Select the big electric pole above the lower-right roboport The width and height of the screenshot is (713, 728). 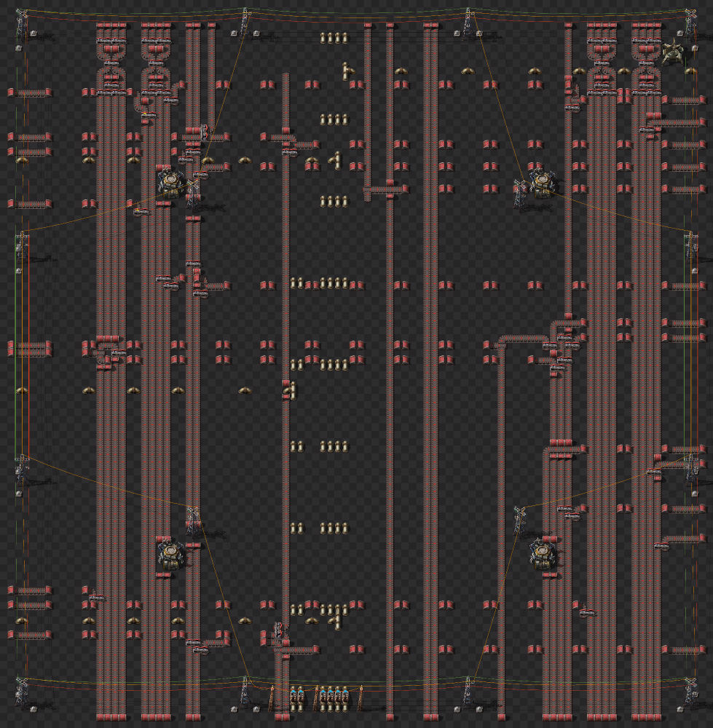(519, 521)
